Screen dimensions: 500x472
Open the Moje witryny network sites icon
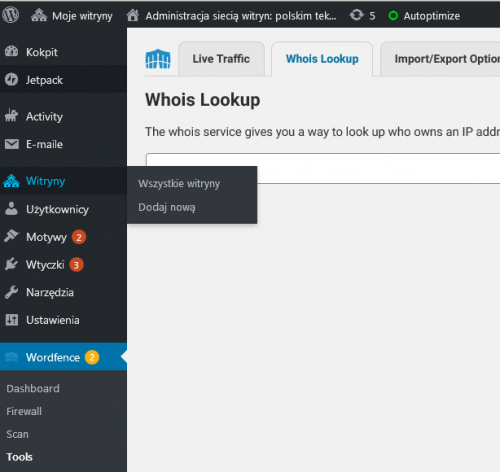point(39,15)
